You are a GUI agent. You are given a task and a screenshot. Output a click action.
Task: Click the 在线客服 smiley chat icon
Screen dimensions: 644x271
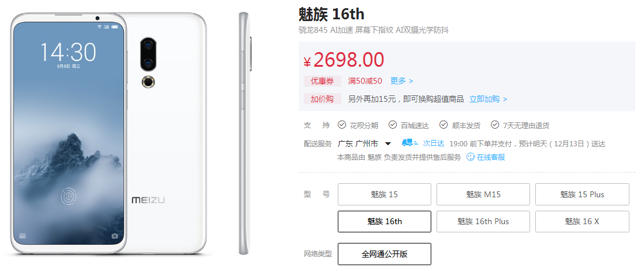pyautogui.click(x=470, y=157)
